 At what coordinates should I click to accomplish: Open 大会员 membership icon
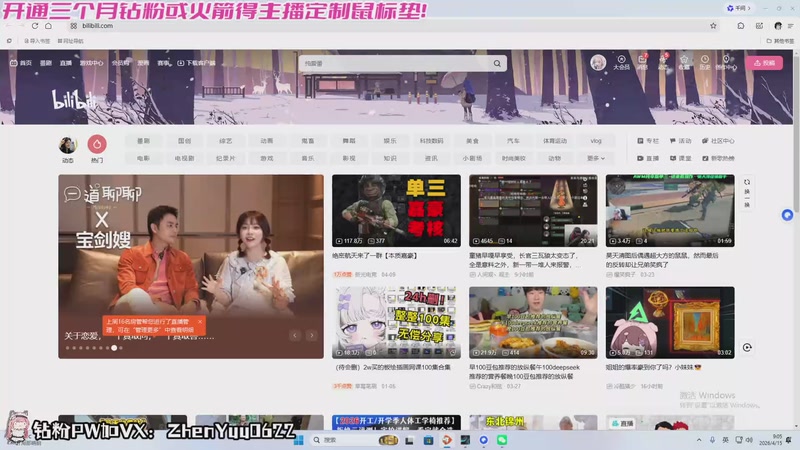click(x=621, y=63)
